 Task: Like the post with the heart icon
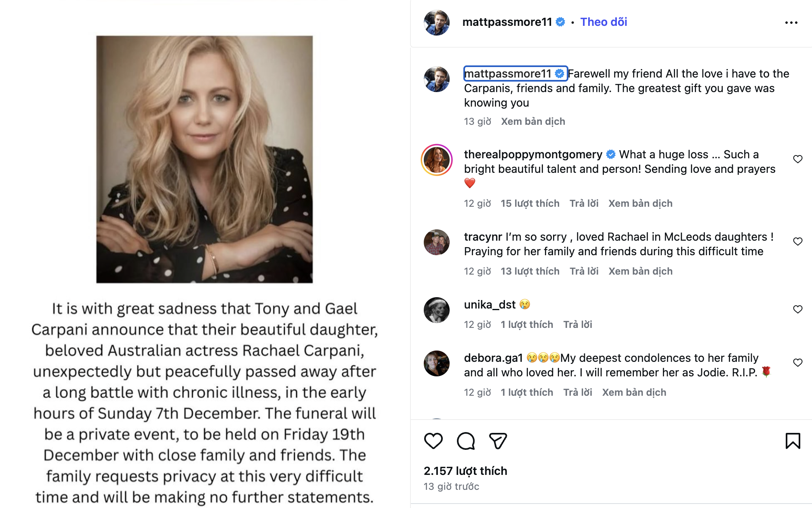(x=433, y=441)
